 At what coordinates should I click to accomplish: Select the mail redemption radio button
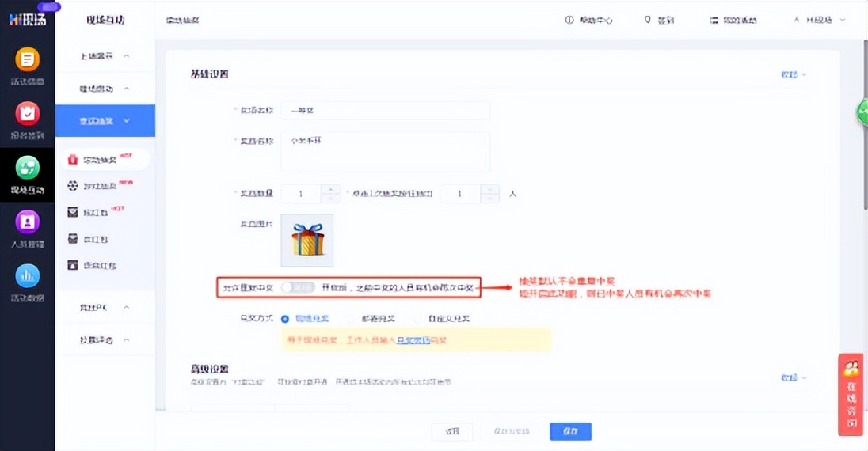[352, 319]
